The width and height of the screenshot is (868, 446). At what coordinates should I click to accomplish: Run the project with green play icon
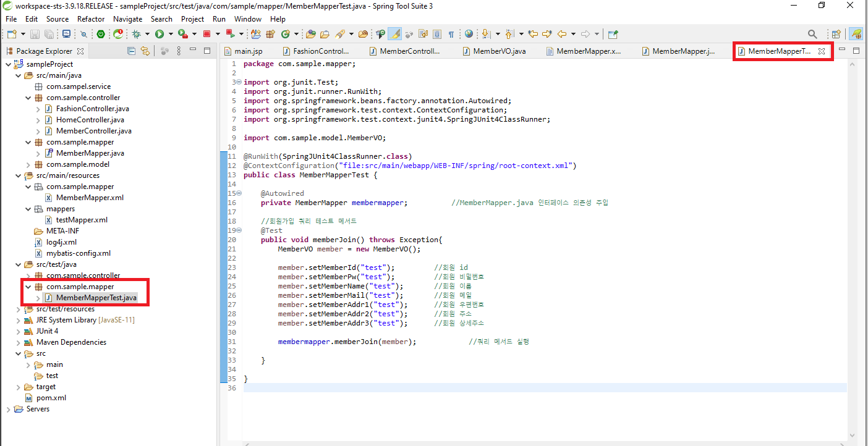160,34
